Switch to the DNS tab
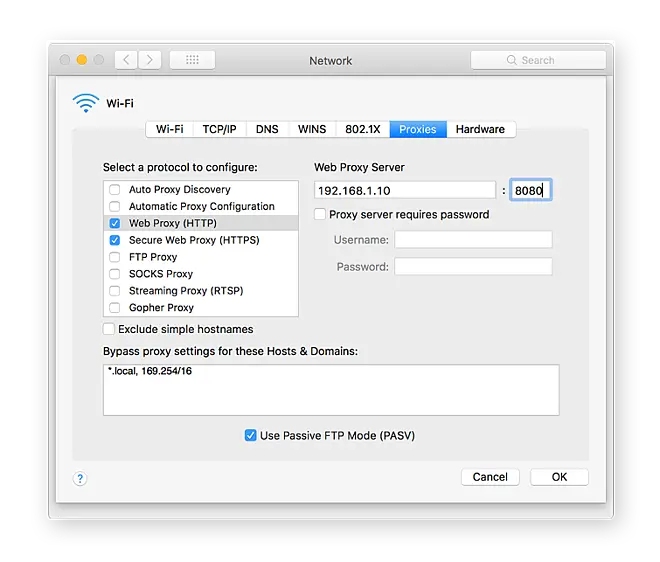This screenshot has height=562, width=660. click(x=267, y=129)
